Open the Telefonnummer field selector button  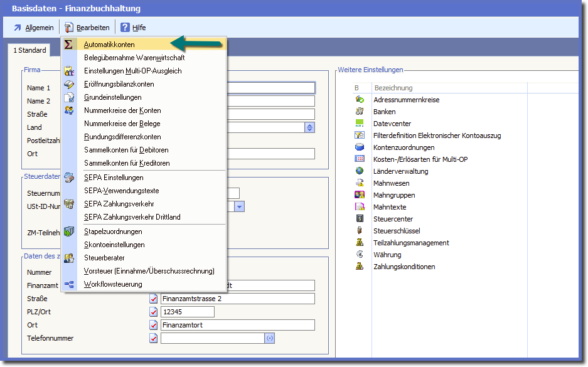[x=270, y=338]
